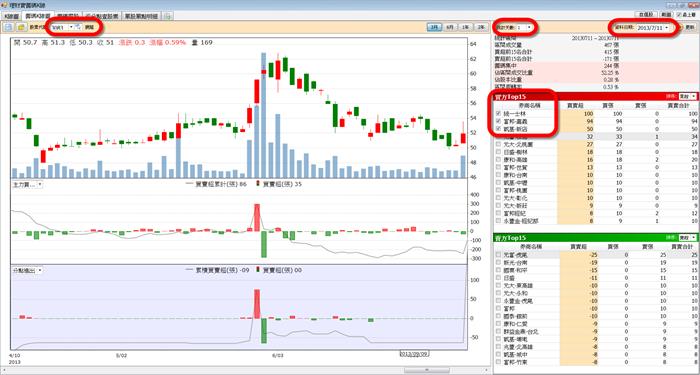Click the 國票-和平 seller row

[x=596, y=270]
